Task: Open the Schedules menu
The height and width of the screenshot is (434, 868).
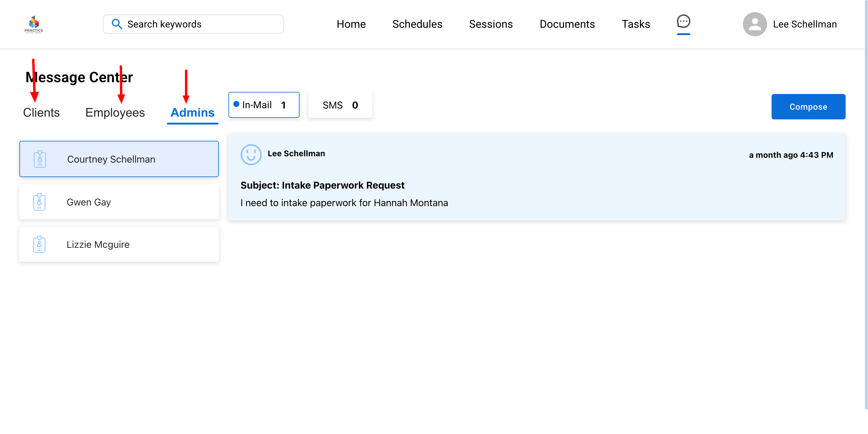Action: click(x=417, y=24)
